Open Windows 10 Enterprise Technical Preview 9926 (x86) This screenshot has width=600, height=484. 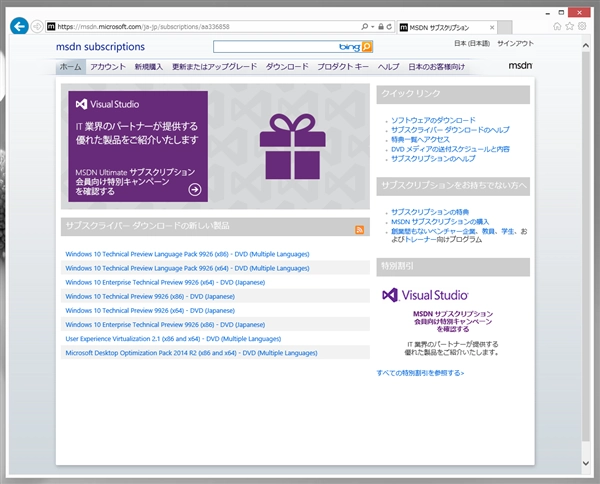pyautogui.click(x=165, y=324)
